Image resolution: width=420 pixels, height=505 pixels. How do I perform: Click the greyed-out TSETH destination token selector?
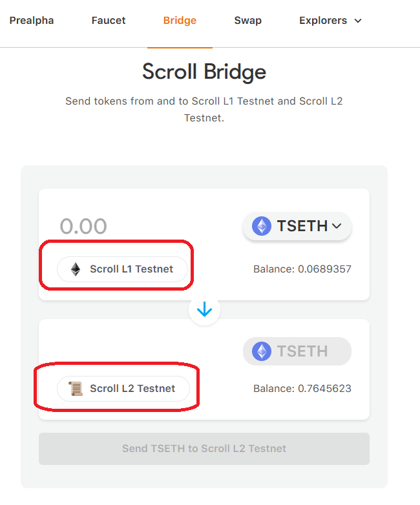click(297, 351)
